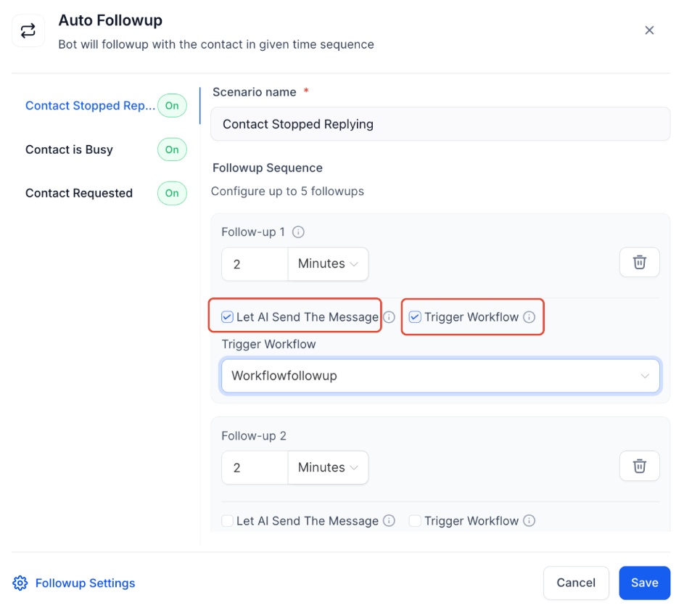Screen dimensions: 684x616
Task: Click info icon next to checked Let AI Send The Message
Action: click(390, 317)
